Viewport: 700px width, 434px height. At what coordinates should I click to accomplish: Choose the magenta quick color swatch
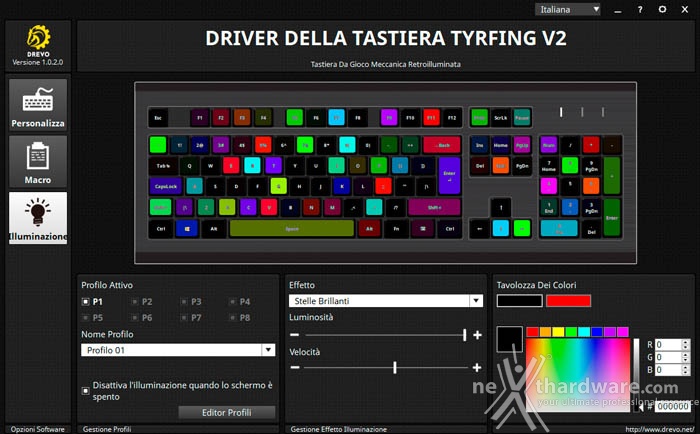(x=623, y=332)
